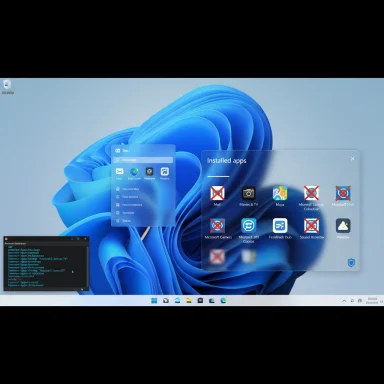Screen dimensions: 384x384
Task: Open the Maps app icon
Action: click(x=280, y=193)
